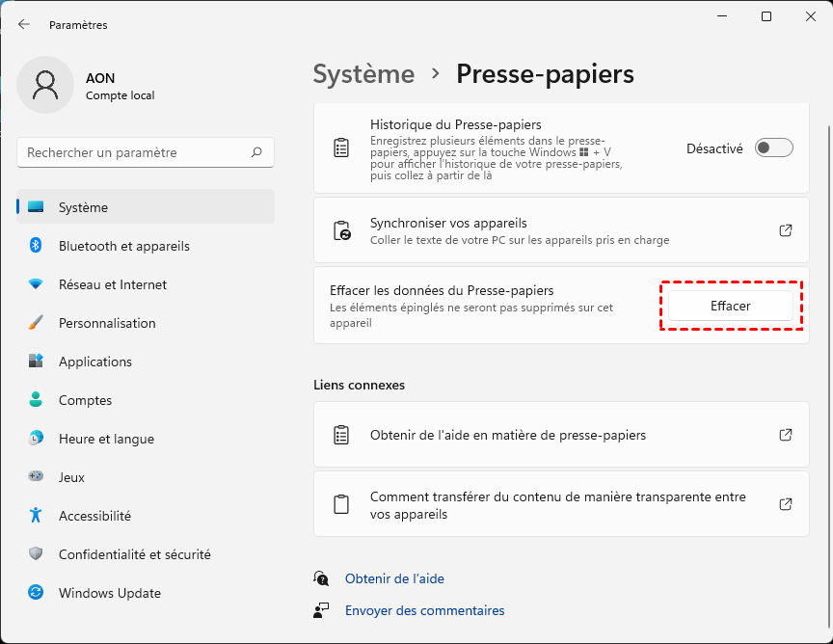Click the Réseau et Internet wifi icon

coord(37,284)
